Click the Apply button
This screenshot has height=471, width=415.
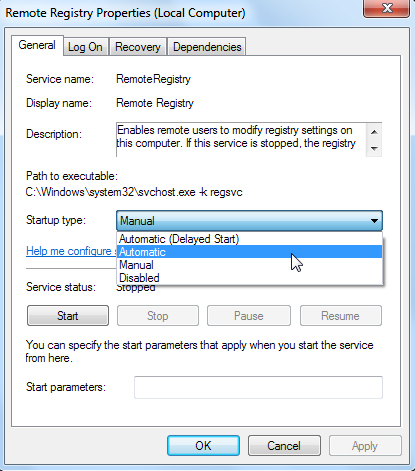pos(365,446)
